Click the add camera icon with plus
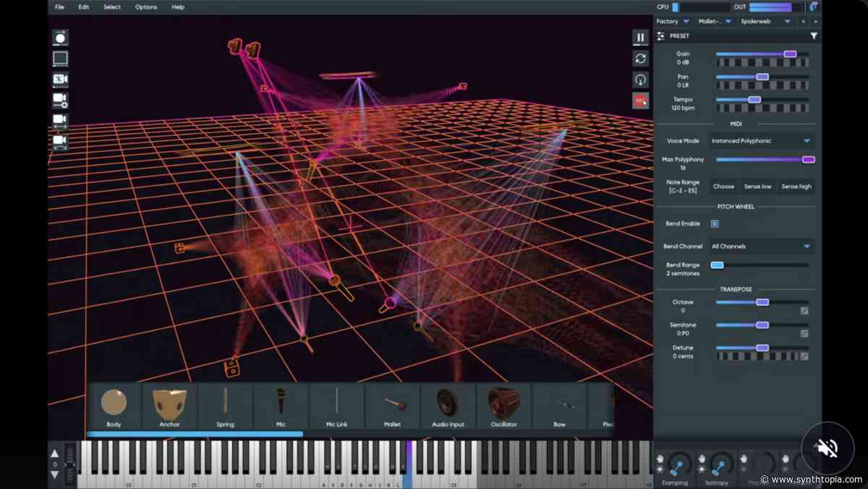This screenshot has width=868, height=489. tap(60, 100)
